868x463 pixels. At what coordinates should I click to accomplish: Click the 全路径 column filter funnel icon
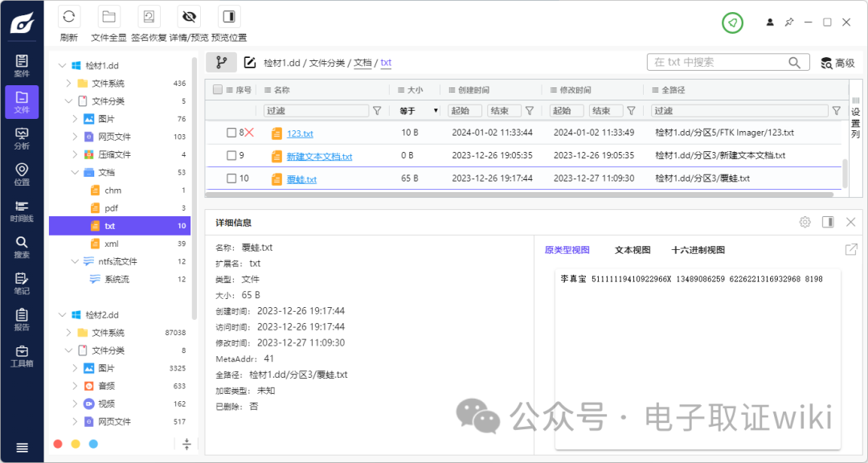[837, 111]
